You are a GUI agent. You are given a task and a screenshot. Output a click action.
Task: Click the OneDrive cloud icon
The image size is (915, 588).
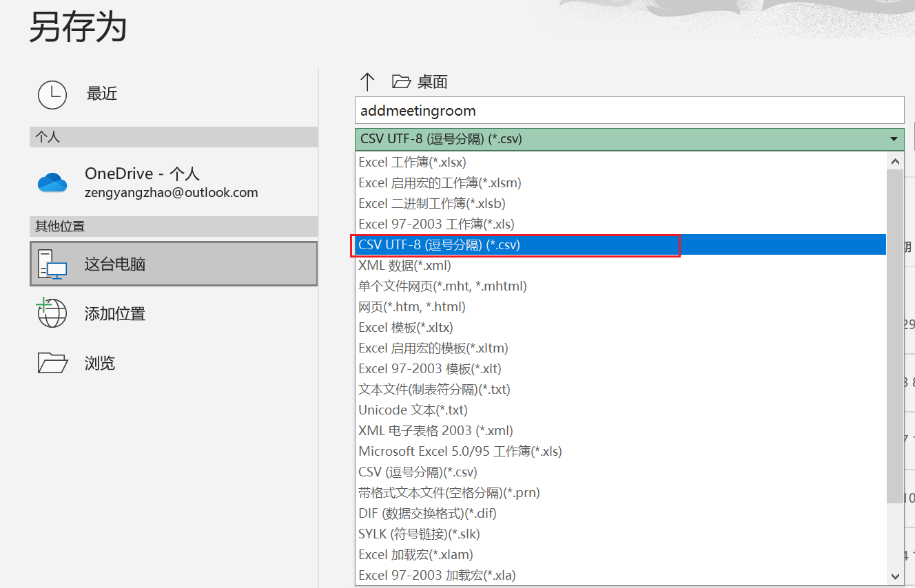[x=52, y=182]
